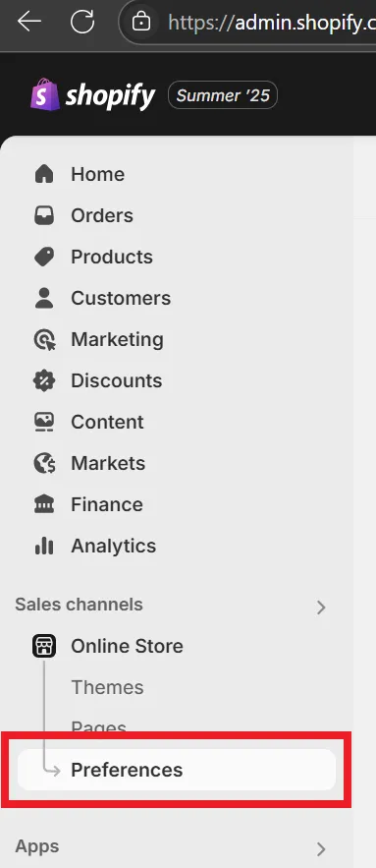This screenshot has width=376, height=868.
Task: Open Orders via inbox icon
Action: [44, 215]
